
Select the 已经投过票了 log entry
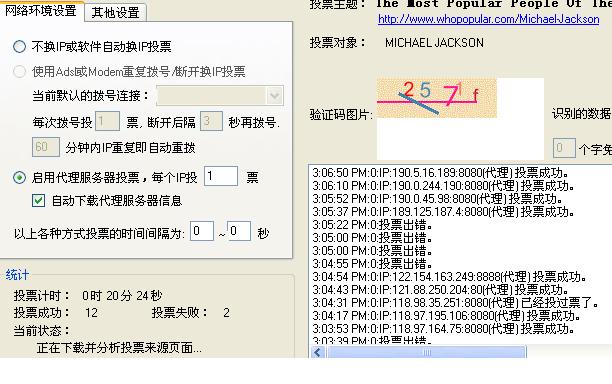point(455,302)
